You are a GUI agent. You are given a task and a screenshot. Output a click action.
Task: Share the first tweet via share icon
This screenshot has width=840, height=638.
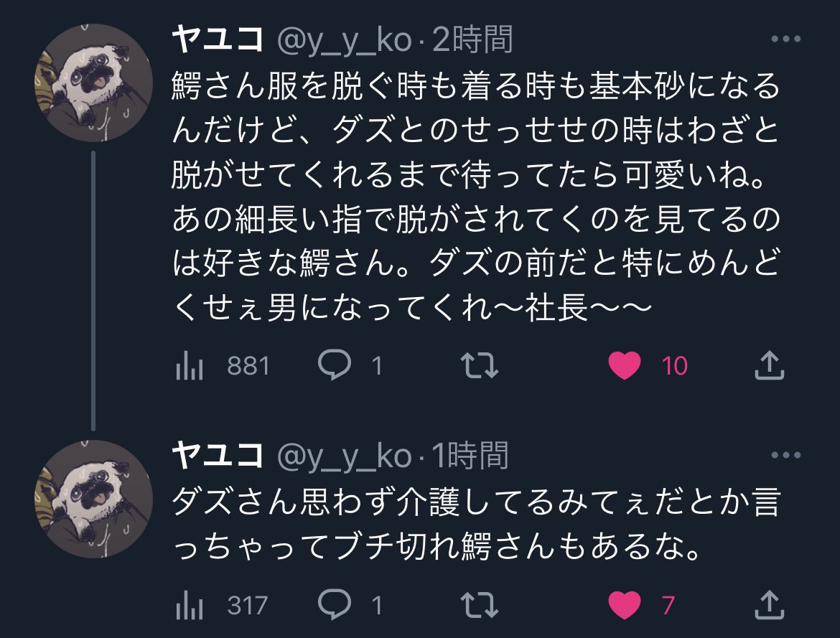[770, 365]
